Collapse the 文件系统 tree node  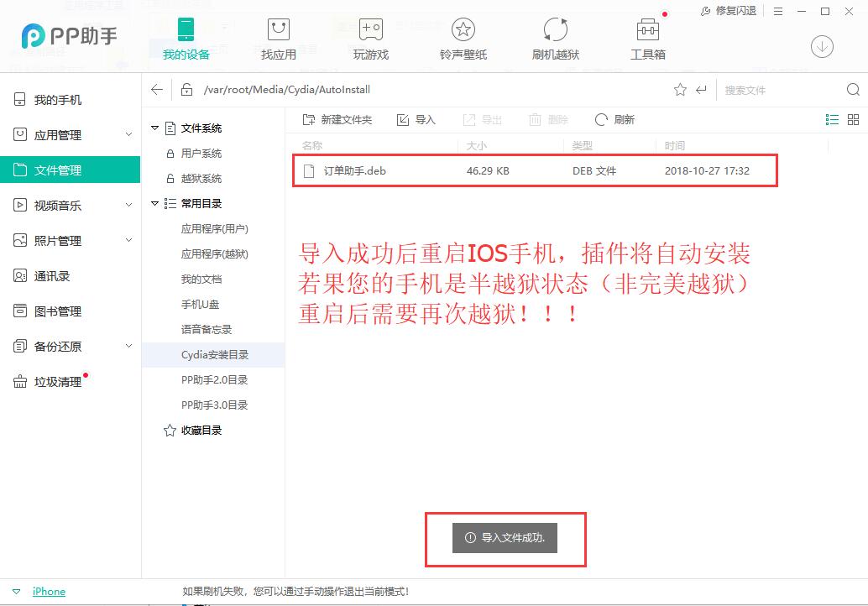point(154,128)
